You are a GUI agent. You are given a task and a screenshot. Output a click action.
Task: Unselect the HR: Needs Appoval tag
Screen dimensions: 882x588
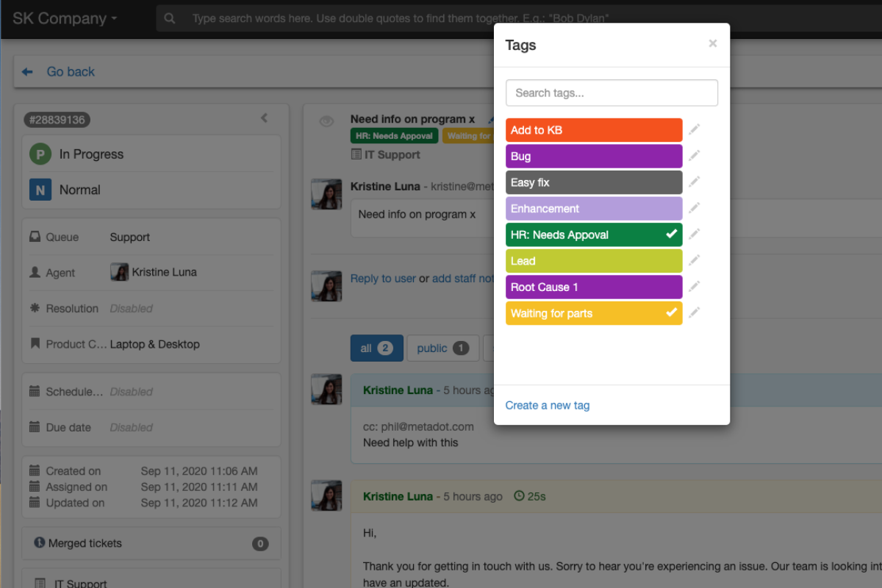click(594, 234)
